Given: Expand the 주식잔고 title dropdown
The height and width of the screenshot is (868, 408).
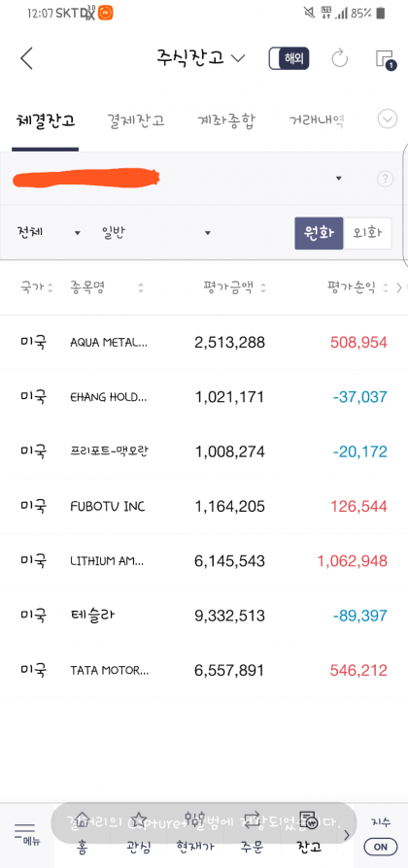Looking at the screenshot, I should [x=201, y=58].
